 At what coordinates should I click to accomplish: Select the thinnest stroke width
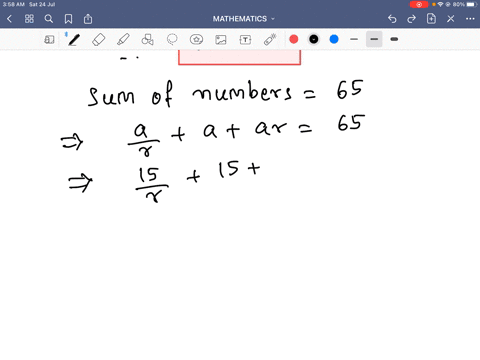(x=354, y=39)
